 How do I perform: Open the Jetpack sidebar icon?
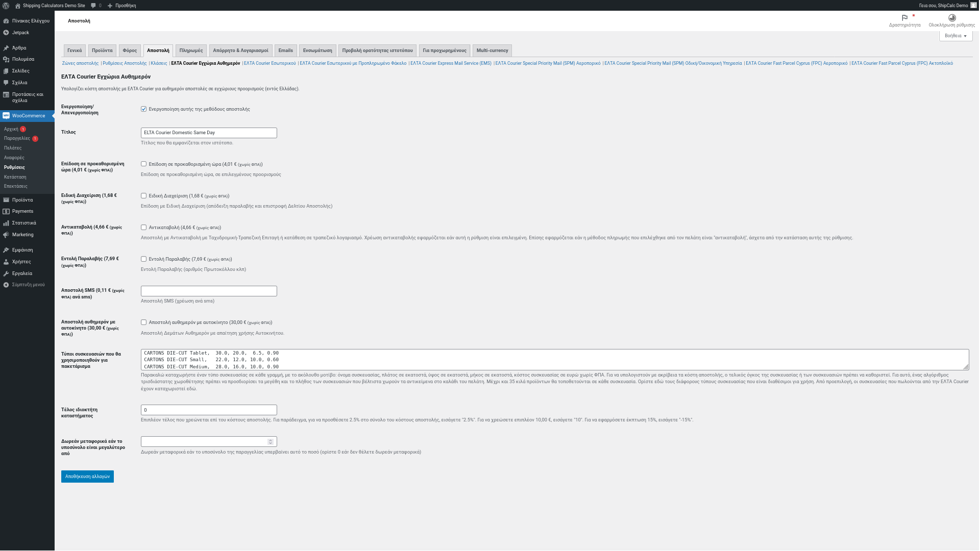(x=6, y=33)
